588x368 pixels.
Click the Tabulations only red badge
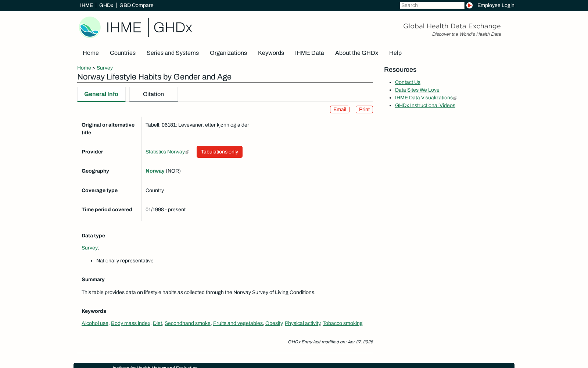[x=219, y=152]
